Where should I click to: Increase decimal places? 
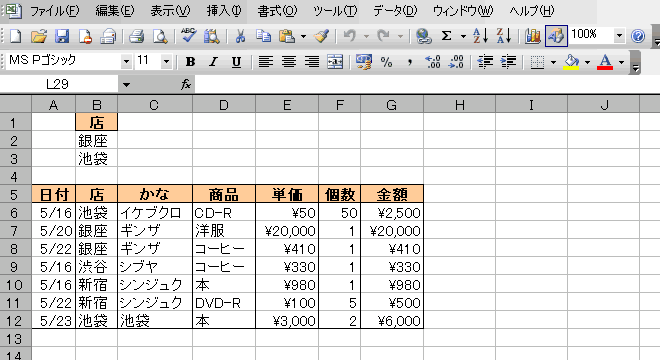pyautogui.click(x=433, y=62)
